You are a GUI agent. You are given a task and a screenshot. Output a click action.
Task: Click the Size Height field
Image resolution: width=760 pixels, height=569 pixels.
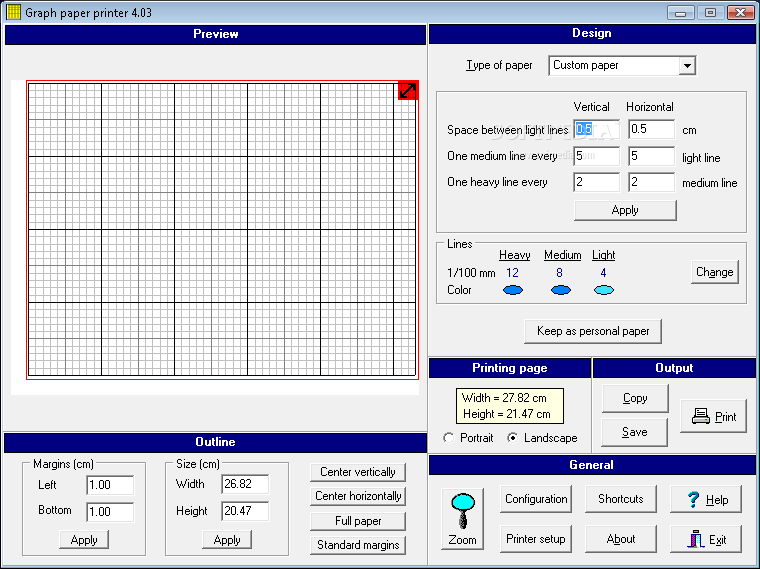pyautogui.click(x=245, y=511)
